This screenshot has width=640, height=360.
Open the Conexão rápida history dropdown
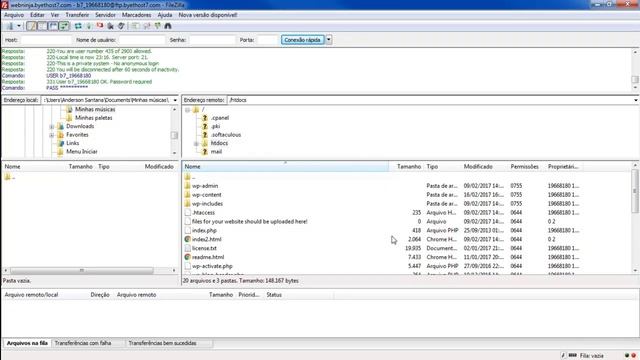(329, 40)
